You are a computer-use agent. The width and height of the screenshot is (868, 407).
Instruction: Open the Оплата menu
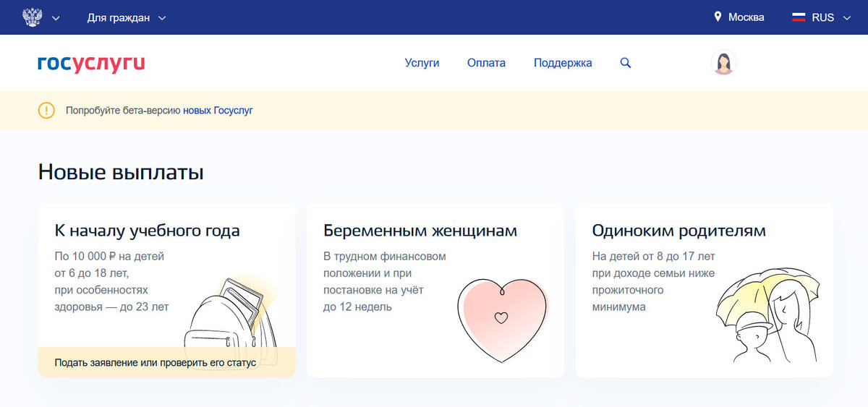[486, 63]
